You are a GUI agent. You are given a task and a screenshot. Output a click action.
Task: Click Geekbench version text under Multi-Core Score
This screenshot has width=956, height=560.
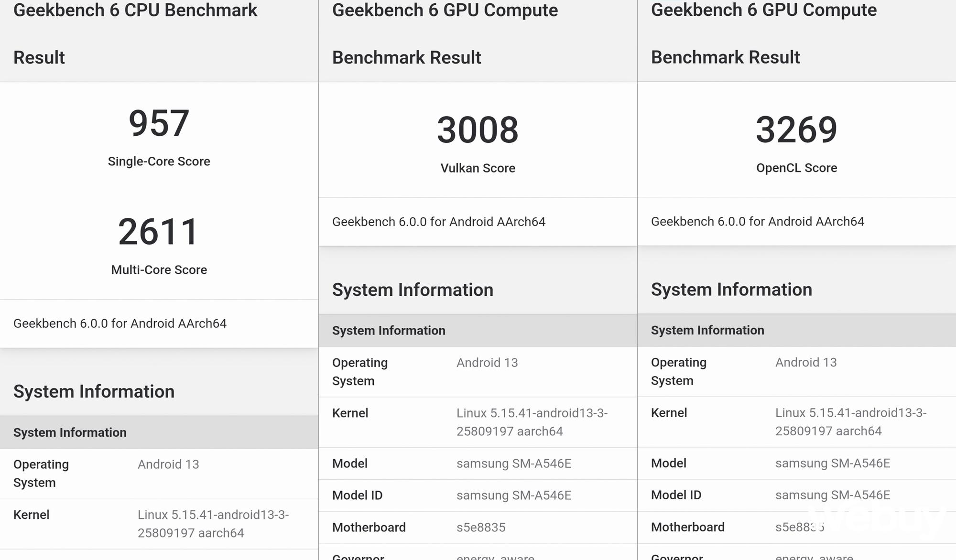point(120,323)
